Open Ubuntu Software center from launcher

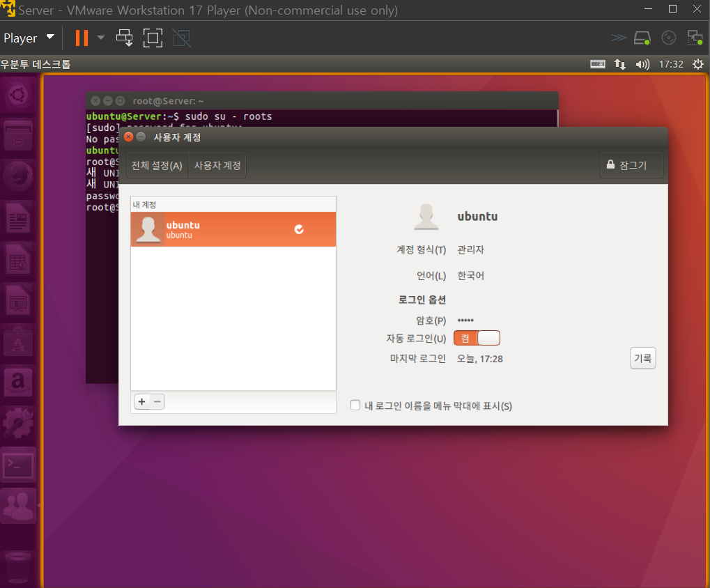click(x=18, y=341)
